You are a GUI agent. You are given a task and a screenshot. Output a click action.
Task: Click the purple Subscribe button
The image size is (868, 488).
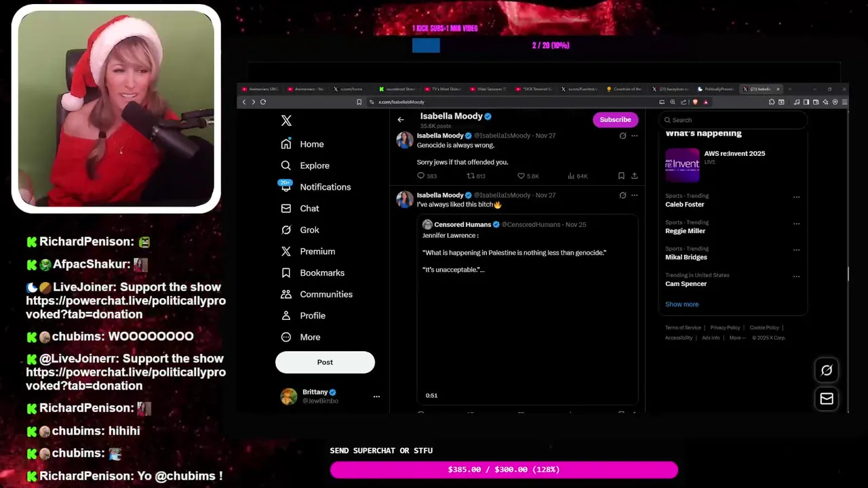615,119
